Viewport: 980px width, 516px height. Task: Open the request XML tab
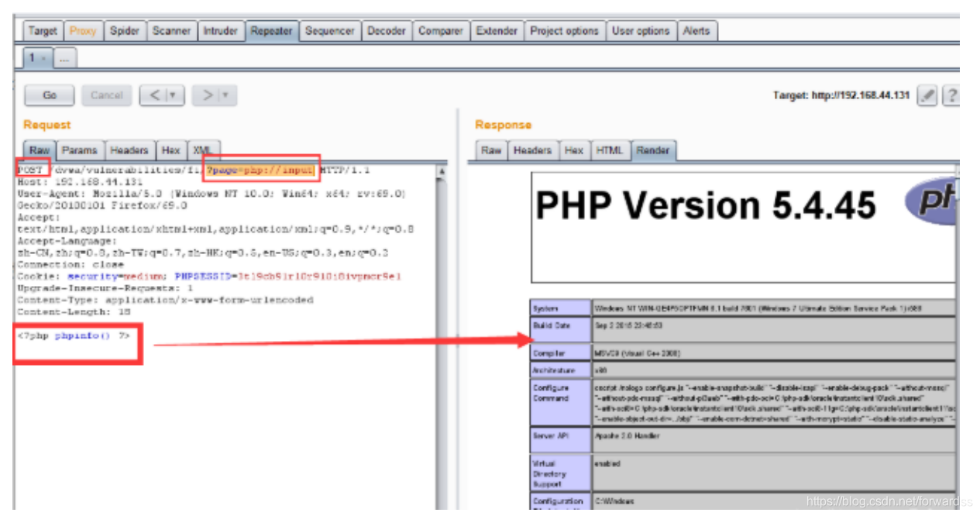pos(204,150)
